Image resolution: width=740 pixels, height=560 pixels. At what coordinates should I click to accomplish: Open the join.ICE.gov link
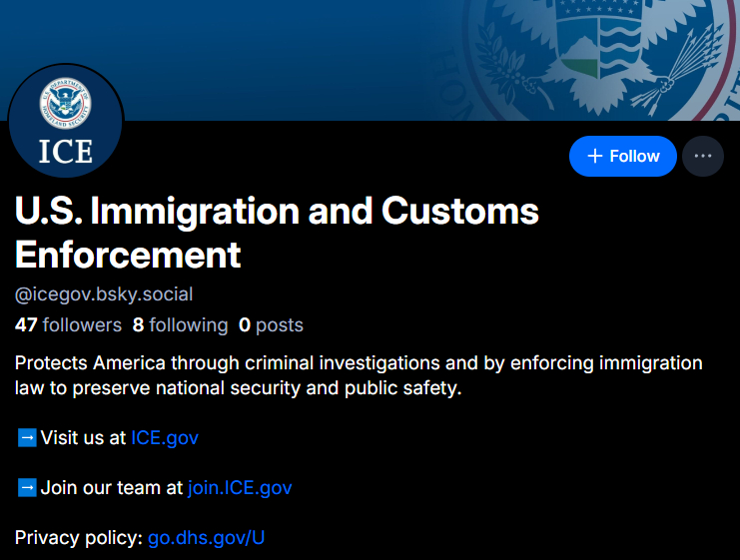tap(240, 488)
